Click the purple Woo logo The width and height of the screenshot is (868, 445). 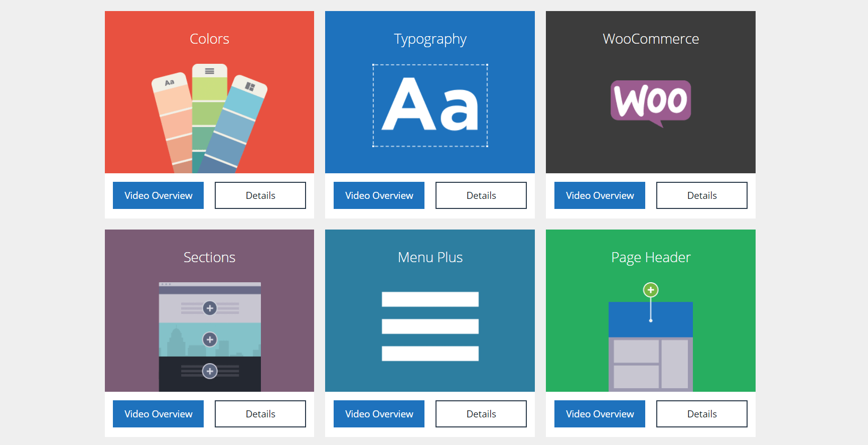coord(651,102)
